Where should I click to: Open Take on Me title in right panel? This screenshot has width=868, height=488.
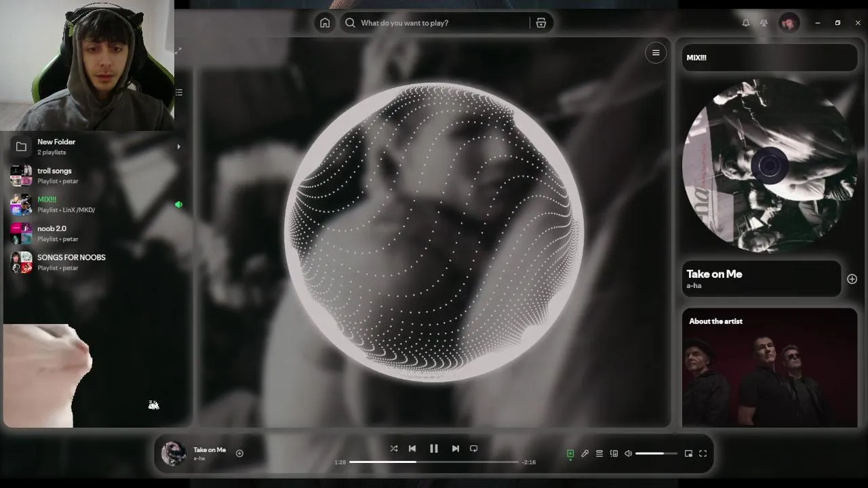click(714, 274)
